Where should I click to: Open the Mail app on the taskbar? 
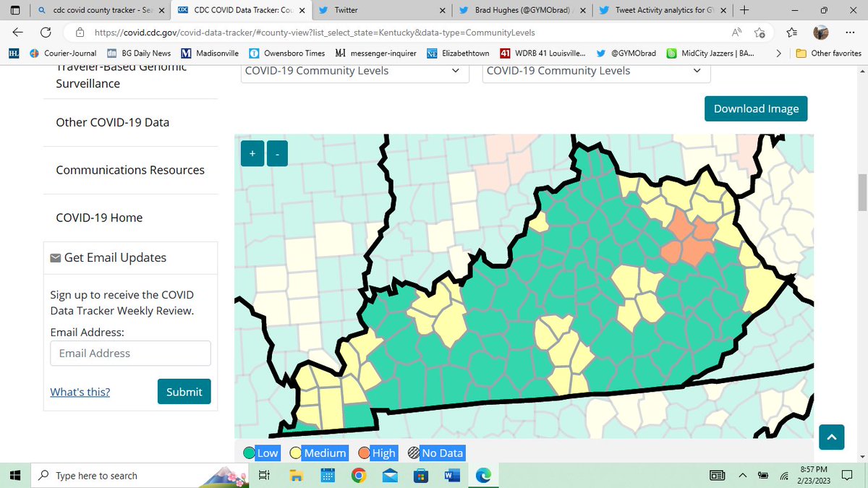[x=390, y=475]
